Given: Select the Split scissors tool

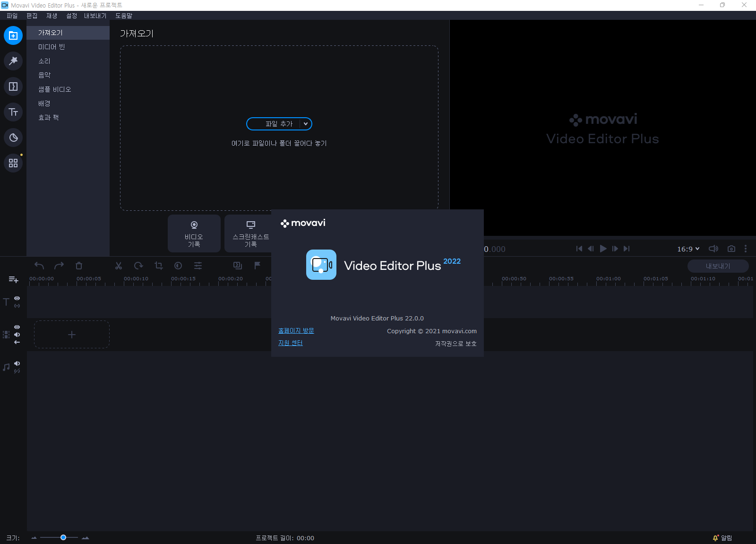Looking at the screenshot, I should tap(119, 266).
